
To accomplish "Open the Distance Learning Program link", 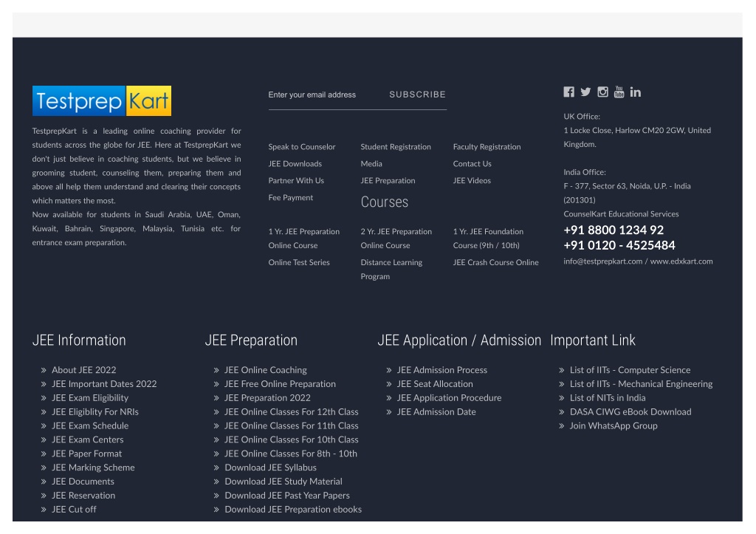I will tap(391, 269).
